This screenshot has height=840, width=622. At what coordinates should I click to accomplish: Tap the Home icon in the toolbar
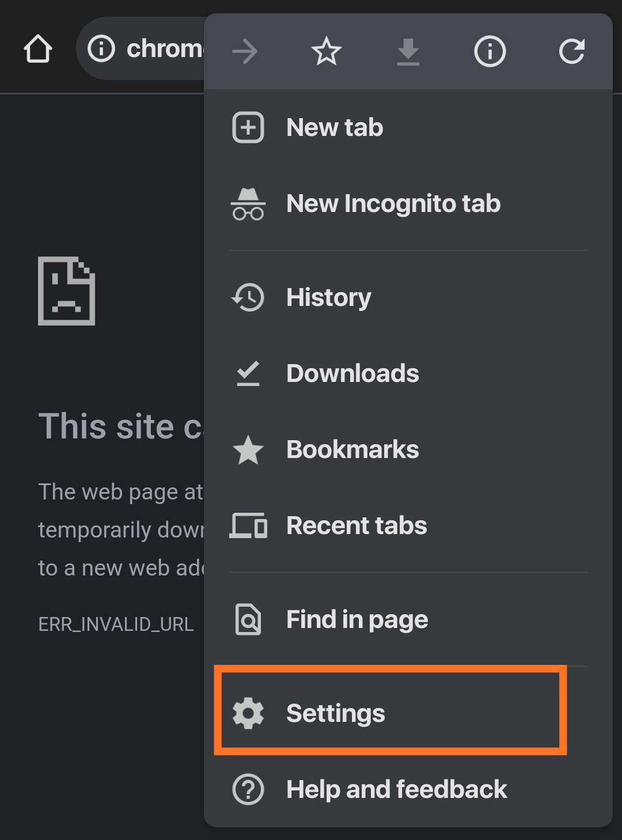pyautogui.click(x=38, y=49)
